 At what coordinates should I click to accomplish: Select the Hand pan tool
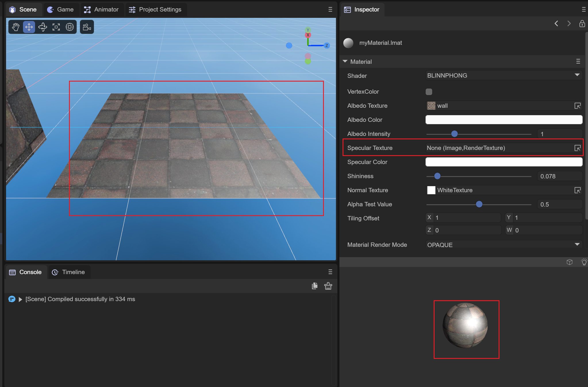tap(16, 27)
